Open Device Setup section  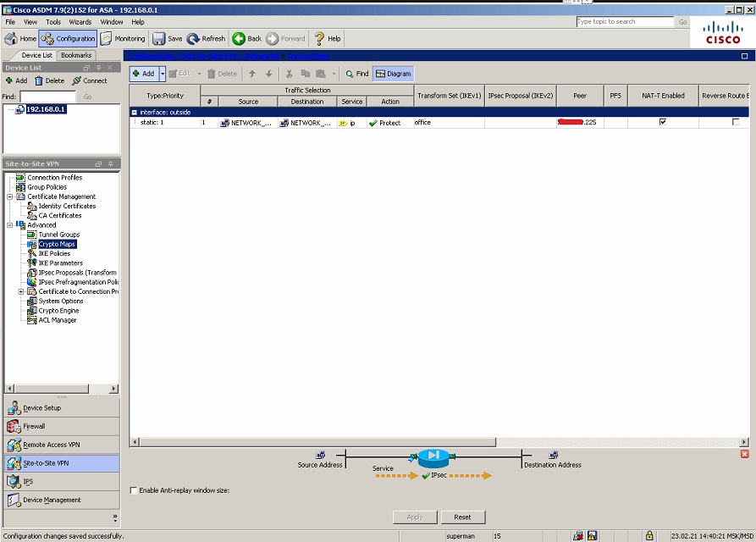click(62, 408)
